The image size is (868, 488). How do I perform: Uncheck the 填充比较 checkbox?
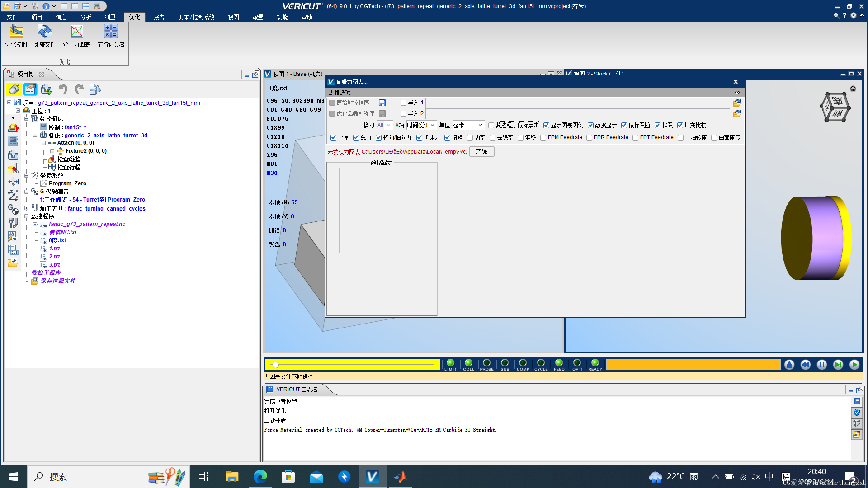click(680, 126)
